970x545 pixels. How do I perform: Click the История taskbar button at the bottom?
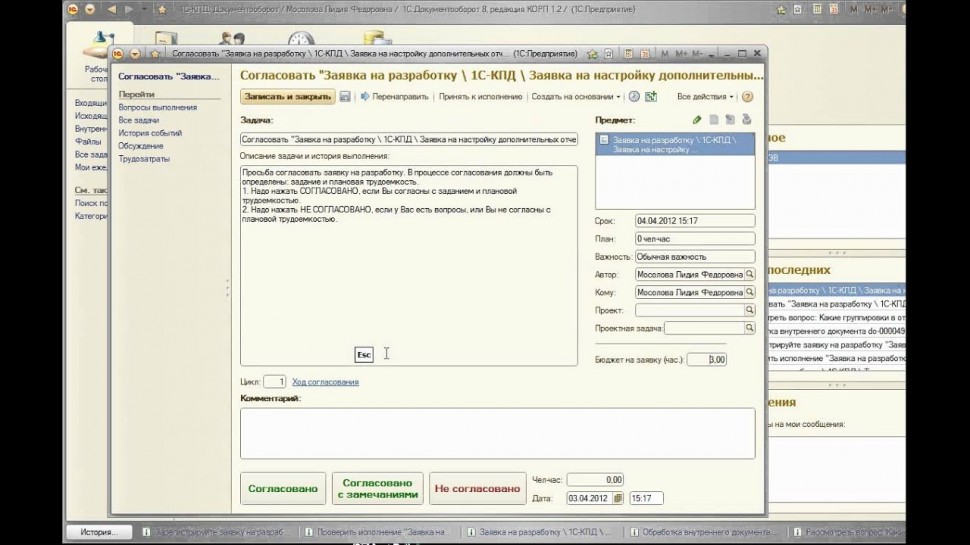(99, 532)
